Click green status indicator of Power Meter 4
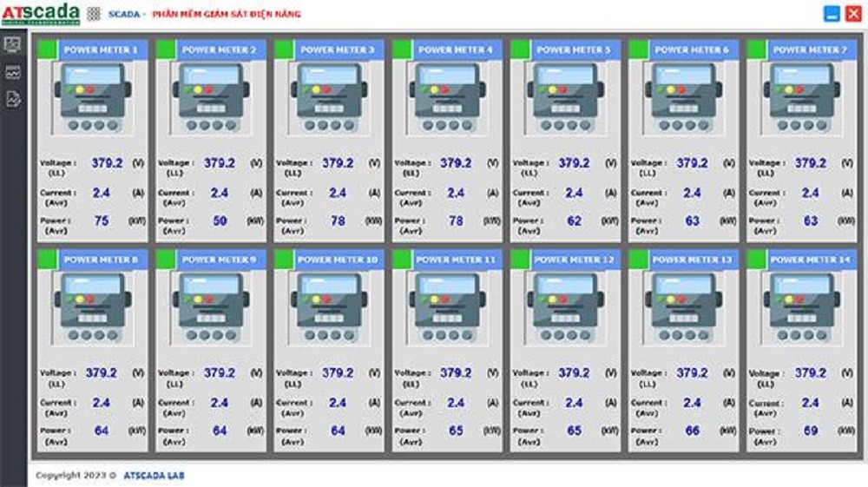Screen dimensions: 868x487 402,49
